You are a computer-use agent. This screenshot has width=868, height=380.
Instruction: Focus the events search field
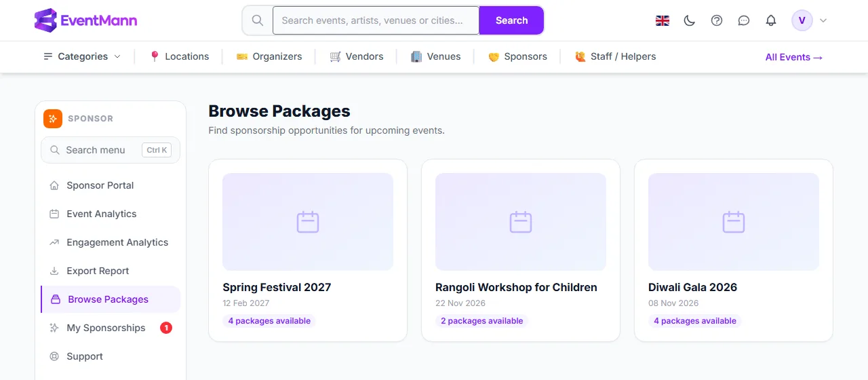tap(376, 20)
